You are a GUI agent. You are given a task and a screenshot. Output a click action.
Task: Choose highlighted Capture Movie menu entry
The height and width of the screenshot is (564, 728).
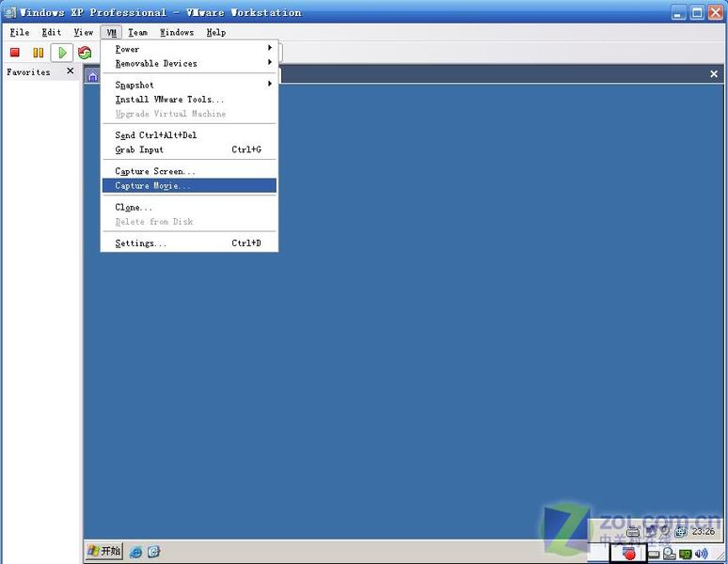click(189, 185)
